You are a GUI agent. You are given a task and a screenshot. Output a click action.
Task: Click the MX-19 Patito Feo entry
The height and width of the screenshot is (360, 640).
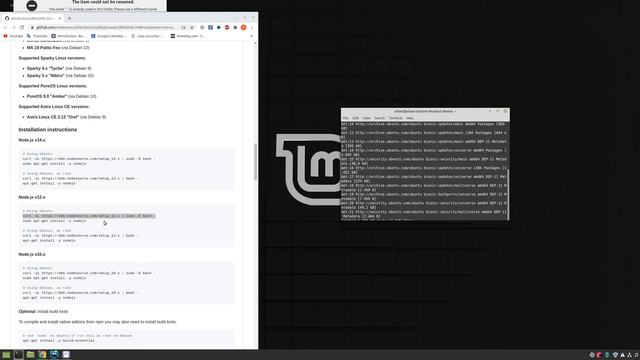coord(58,48)
